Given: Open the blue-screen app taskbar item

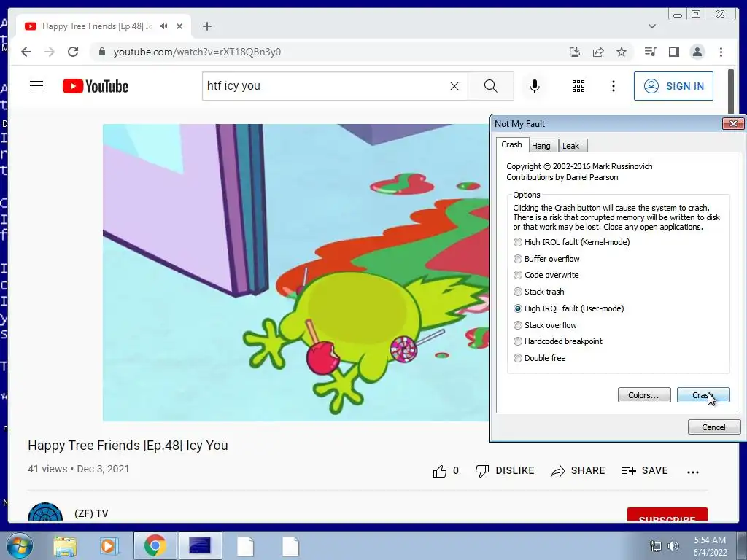Looking at the screenshot, I should (200, 545).
